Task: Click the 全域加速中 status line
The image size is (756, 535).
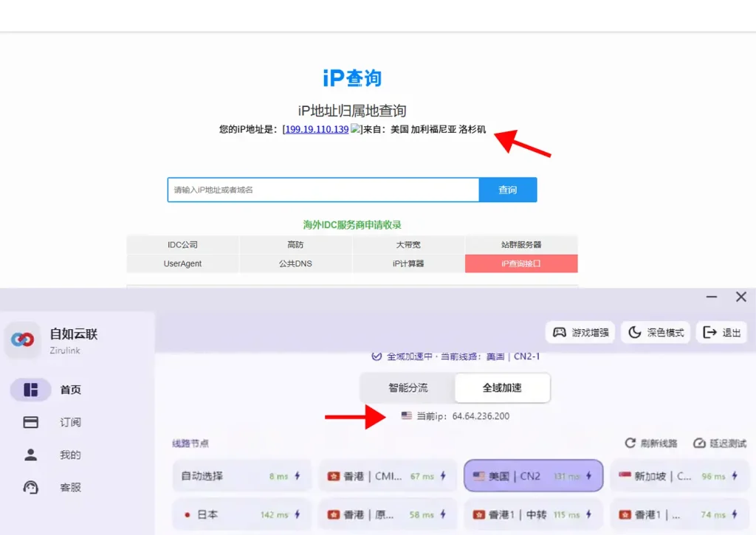Action: (x=456, y=356)
